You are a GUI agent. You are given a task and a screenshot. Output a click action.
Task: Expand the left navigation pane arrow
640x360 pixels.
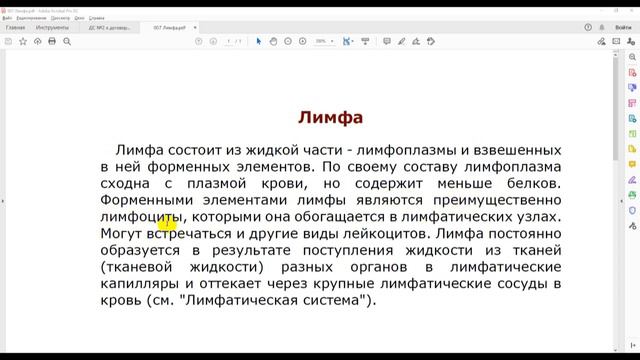click(x=2, y=201)
